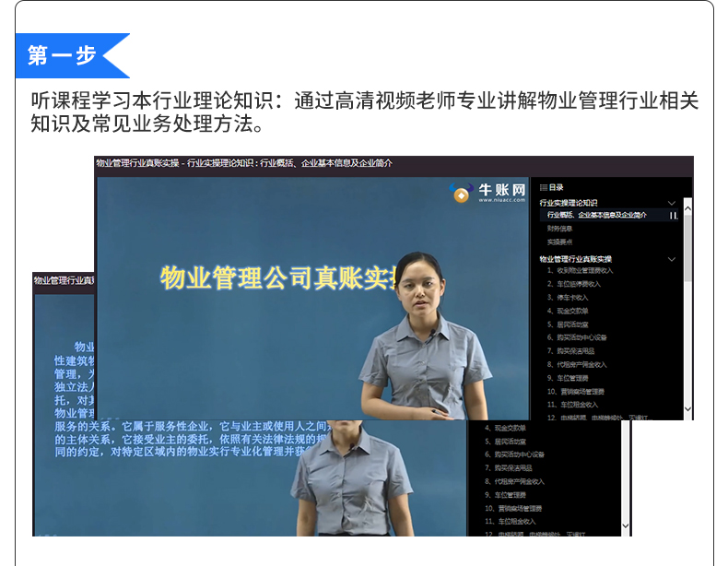Play lesson 5. 居民活动室 in the front player
The height and width of the screenshot is (566, 728).
[x=568, y=324]
